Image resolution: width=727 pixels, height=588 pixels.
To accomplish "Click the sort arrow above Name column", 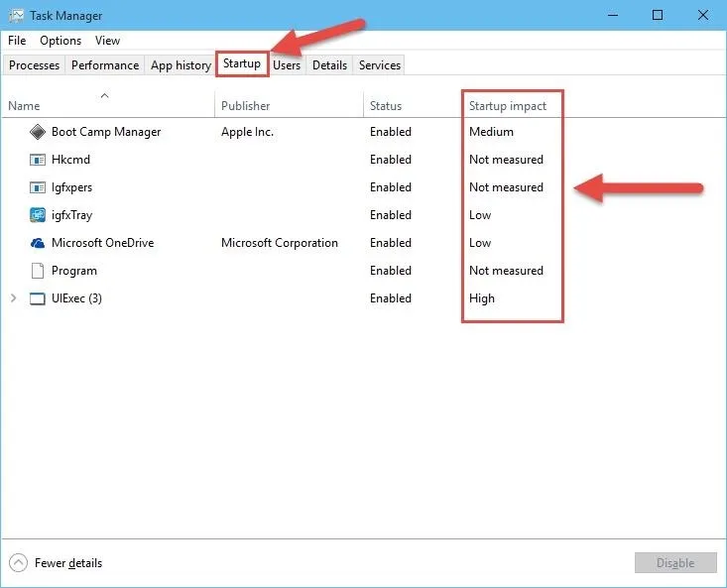I will point(105,95).
